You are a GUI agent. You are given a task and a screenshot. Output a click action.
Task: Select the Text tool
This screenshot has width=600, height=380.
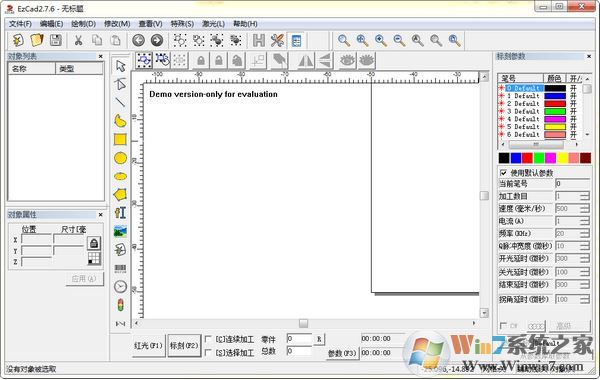coord(120,213)
